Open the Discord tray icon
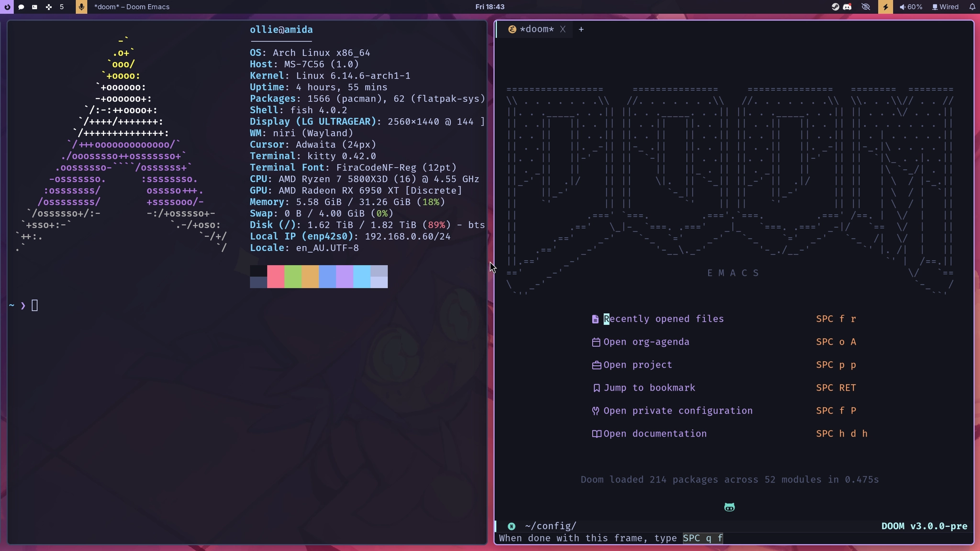Image resolution: width=980 pixels, height=551 pixels. coord(847,7)
